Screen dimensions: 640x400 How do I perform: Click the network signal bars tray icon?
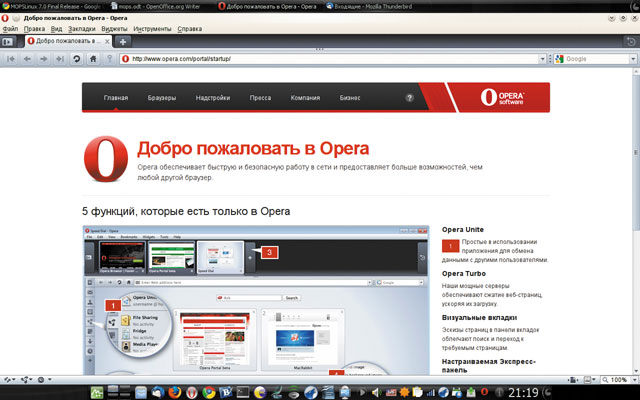(x=430, y=393)
